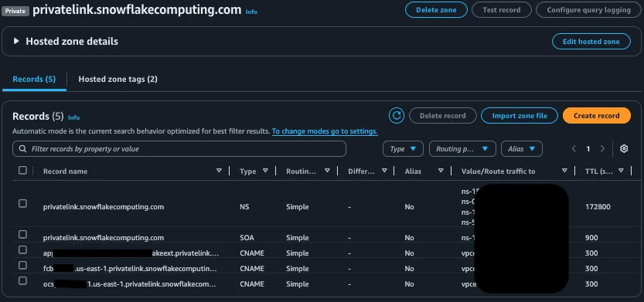Click fcb us-east-1 privatelink record name
This screenshot has height=302, width=644.
click(130, 268)
